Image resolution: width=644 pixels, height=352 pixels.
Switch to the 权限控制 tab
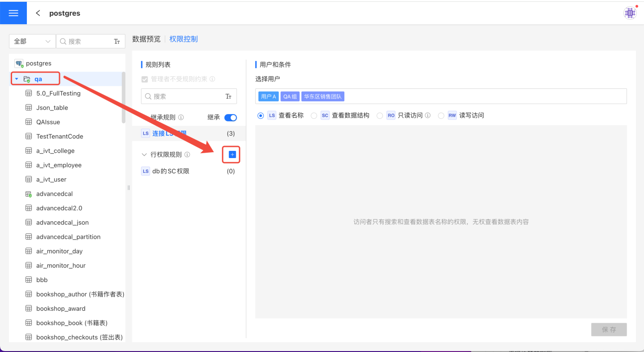183,39
